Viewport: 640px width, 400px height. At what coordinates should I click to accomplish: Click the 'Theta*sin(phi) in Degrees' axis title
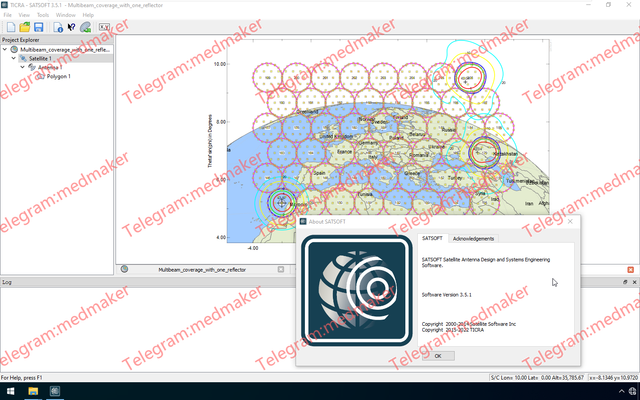pos(210,141)
